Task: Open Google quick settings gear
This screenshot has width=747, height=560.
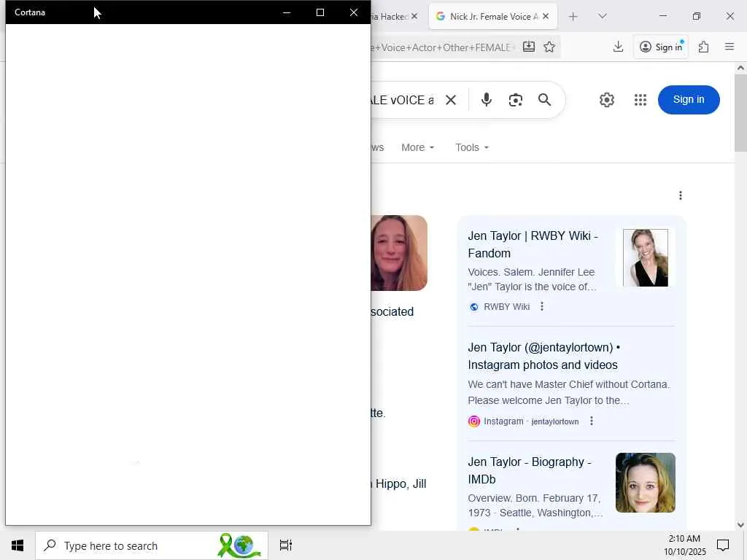Action: (606, 99)
